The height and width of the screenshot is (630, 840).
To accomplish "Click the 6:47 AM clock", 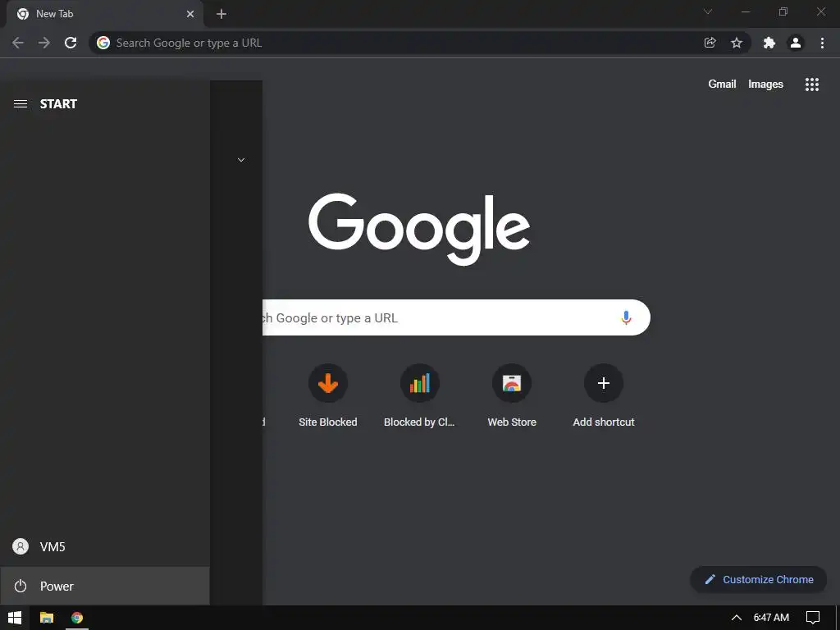I will tap(771, 618).
